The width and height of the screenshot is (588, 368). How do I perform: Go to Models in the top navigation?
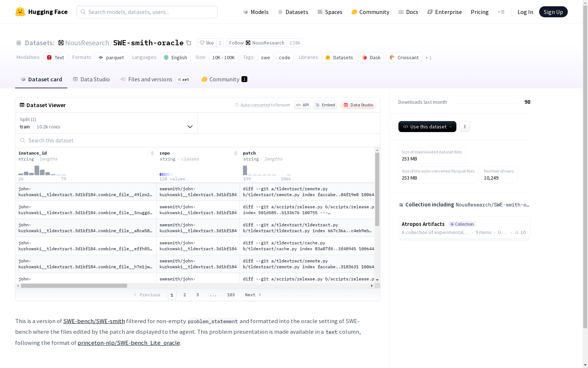[x=256, y=12]
